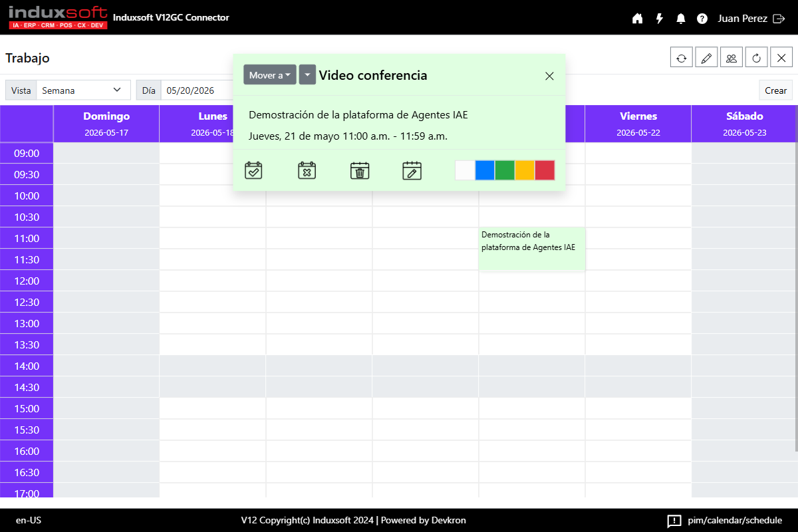Click the en-US language indicator

(x=29, y=521)
